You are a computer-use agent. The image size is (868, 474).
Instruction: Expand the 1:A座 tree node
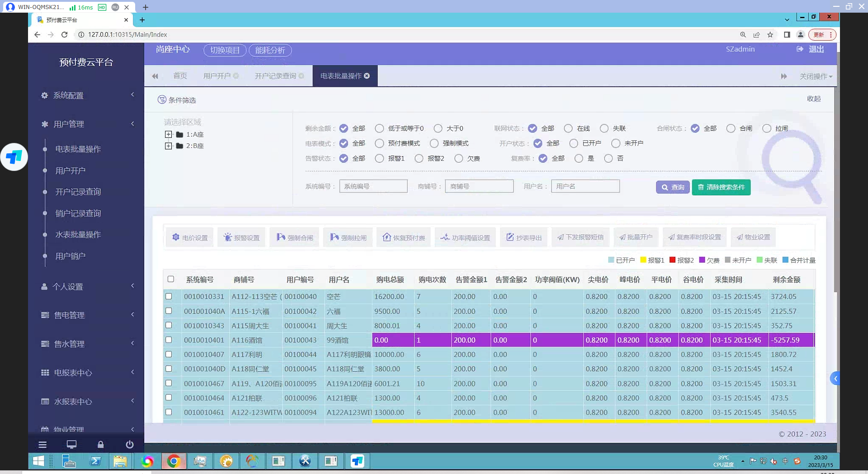coord(168,134)
